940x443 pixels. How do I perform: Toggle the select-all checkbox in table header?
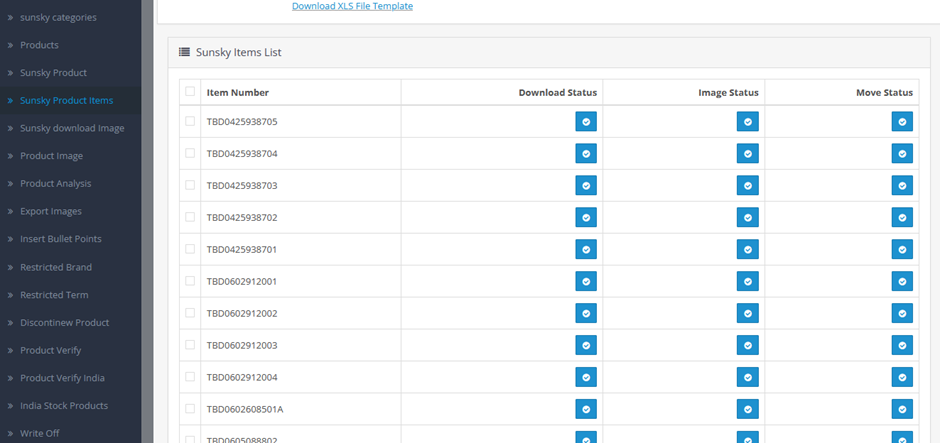(190, 92)
